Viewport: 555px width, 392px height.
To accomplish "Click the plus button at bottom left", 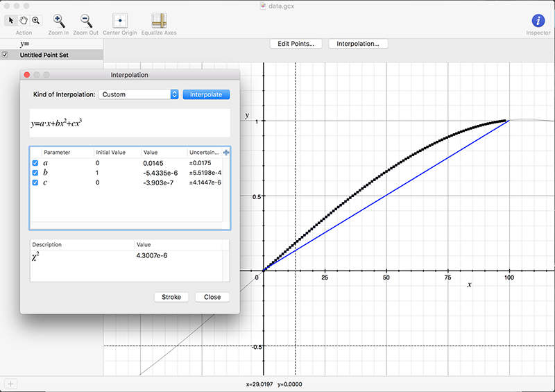I will (10, 384).
